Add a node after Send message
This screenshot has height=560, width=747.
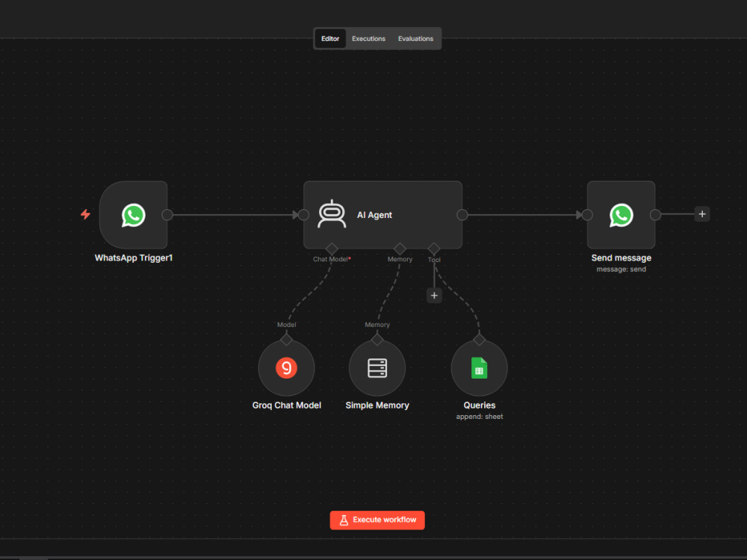point(701,214)
